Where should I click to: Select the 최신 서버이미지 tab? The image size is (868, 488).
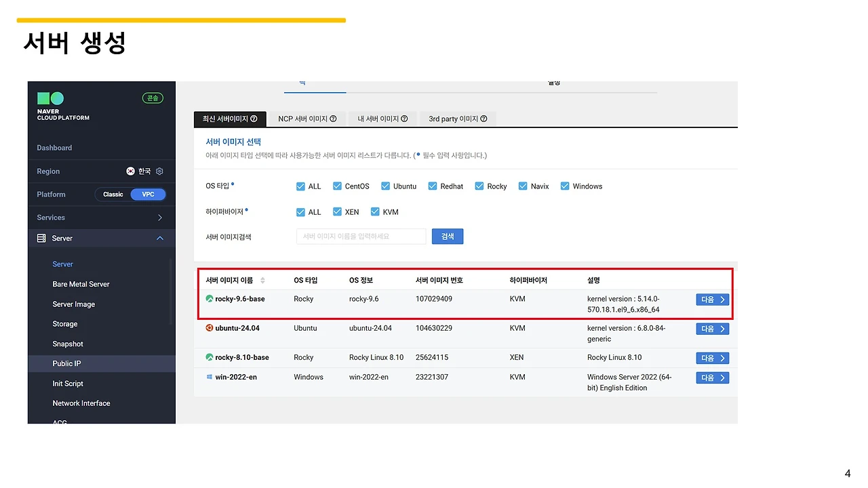click(x=230, y=119)
